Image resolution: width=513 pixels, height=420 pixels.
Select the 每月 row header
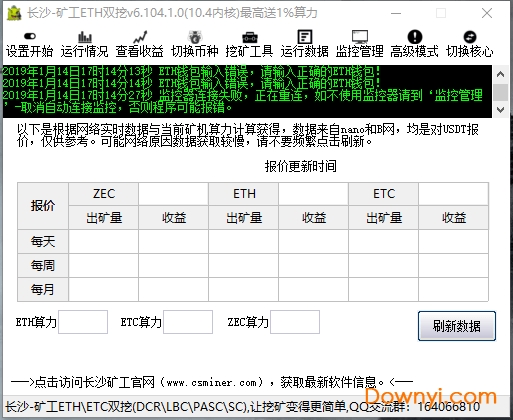point(43,289)
